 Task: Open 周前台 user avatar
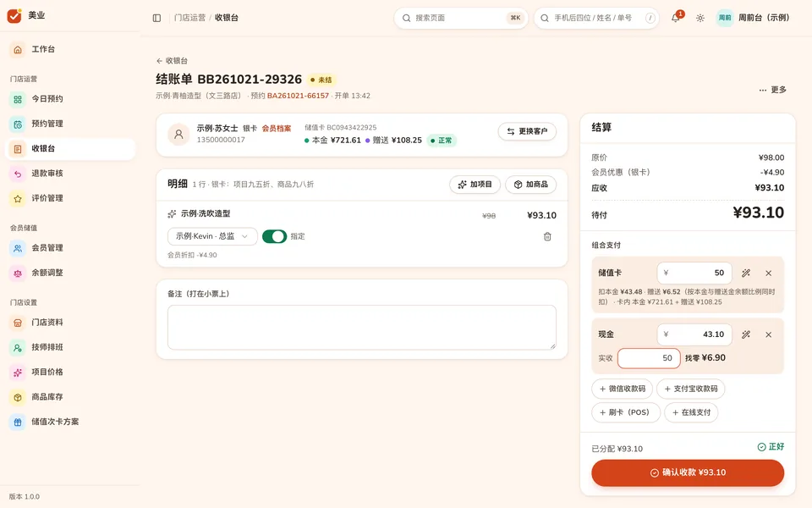click(x=725, y=18)
